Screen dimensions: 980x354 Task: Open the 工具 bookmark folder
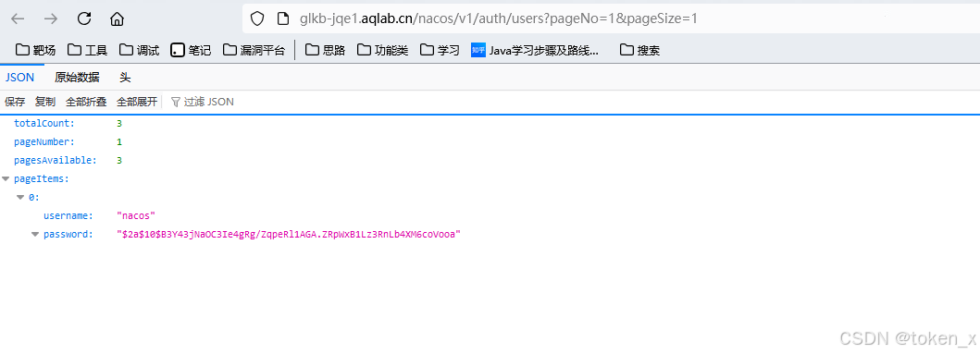click(88, 51)
